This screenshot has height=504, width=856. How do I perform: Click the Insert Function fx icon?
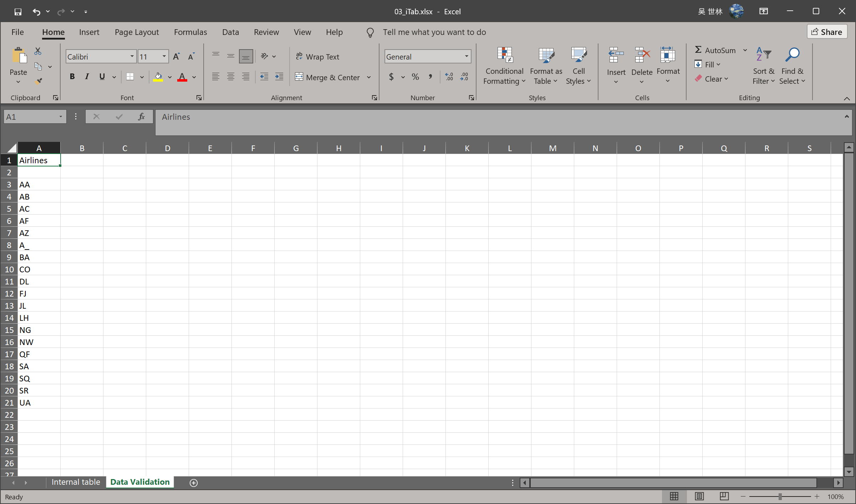click(141, 117)
